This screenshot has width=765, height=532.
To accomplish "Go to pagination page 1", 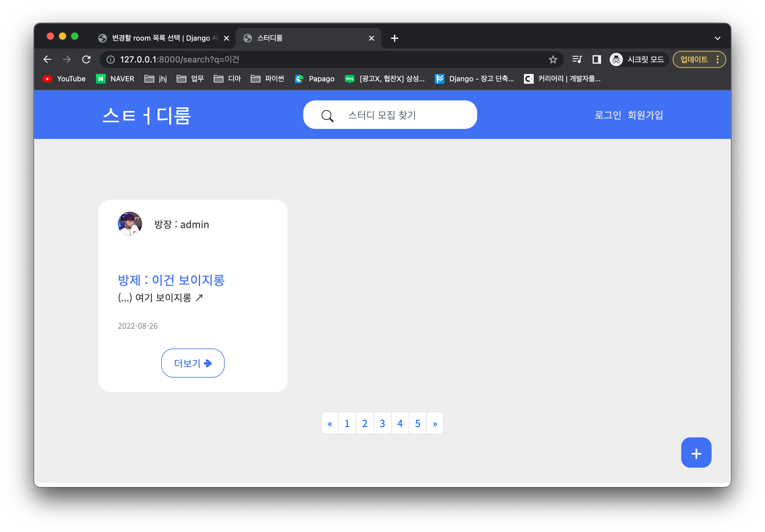I will click(x=347, y=423).
